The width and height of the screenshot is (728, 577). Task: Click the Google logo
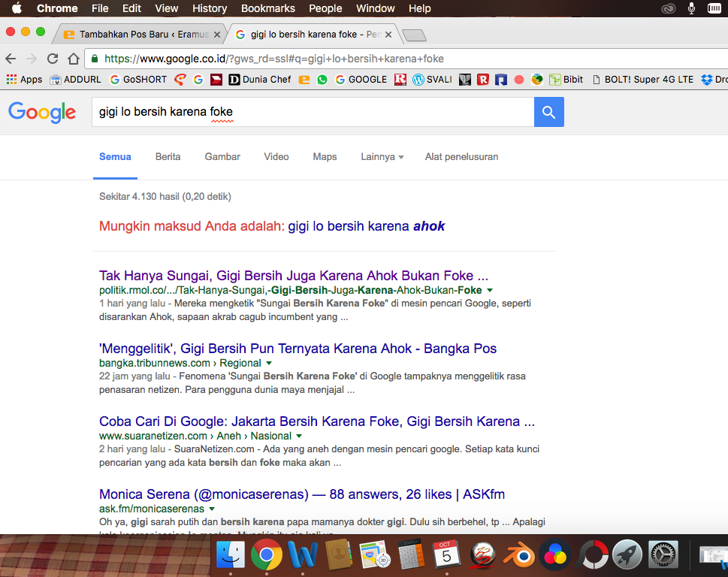pos(42,112)
